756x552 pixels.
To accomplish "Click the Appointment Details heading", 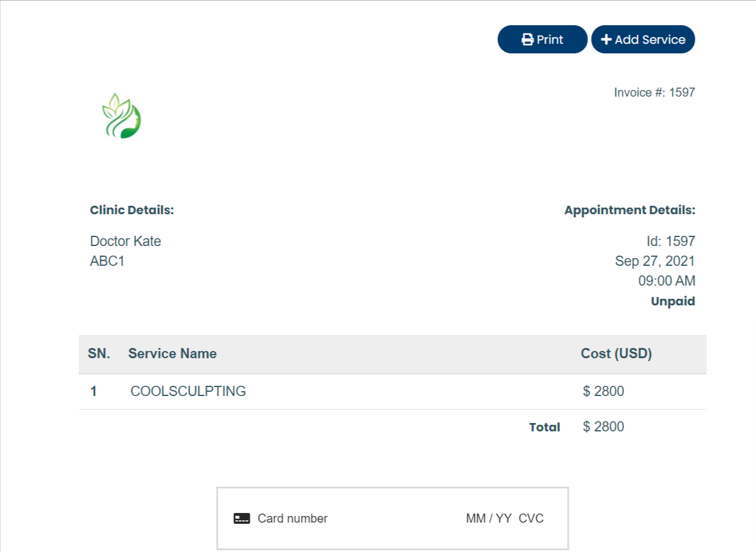I will pos(629,210).
